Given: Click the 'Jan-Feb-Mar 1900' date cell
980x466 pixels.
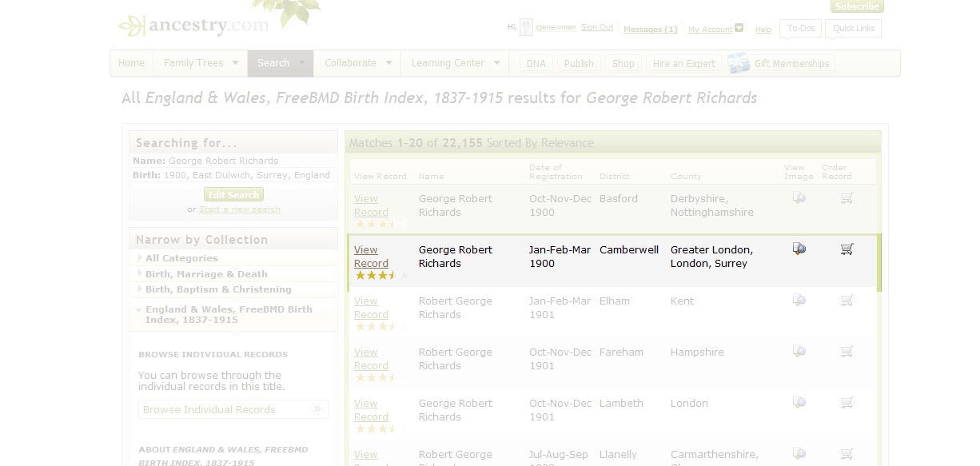Looking at the screenshot, I should [560, 257].
